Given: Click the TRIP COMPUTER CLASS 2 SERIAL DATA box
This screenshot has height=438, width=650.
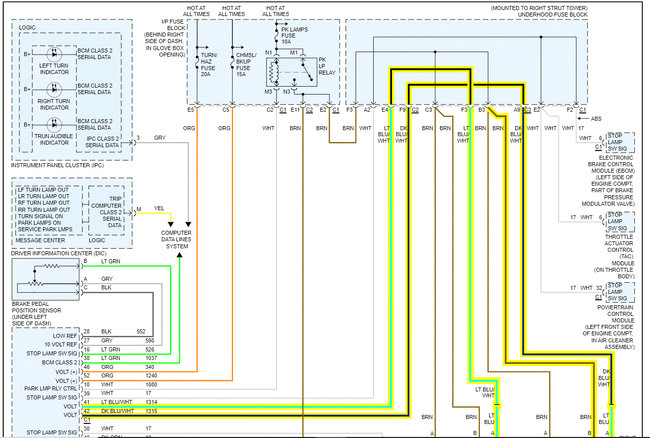Looking at the screenshot, I should coord(107,211).
